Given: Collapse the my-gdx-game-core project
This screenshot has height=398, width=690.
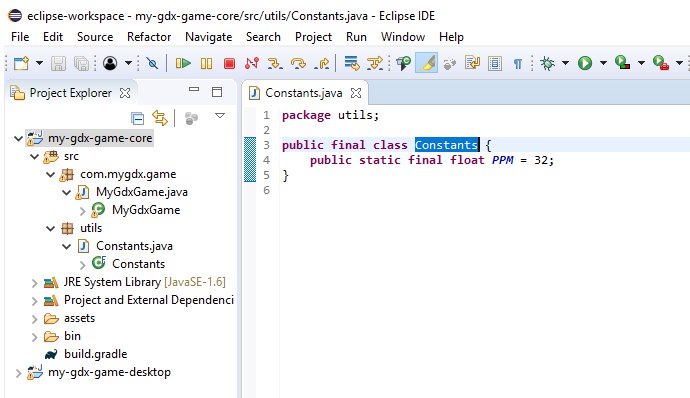Looking at the screenshot, I should coord(18,139).
